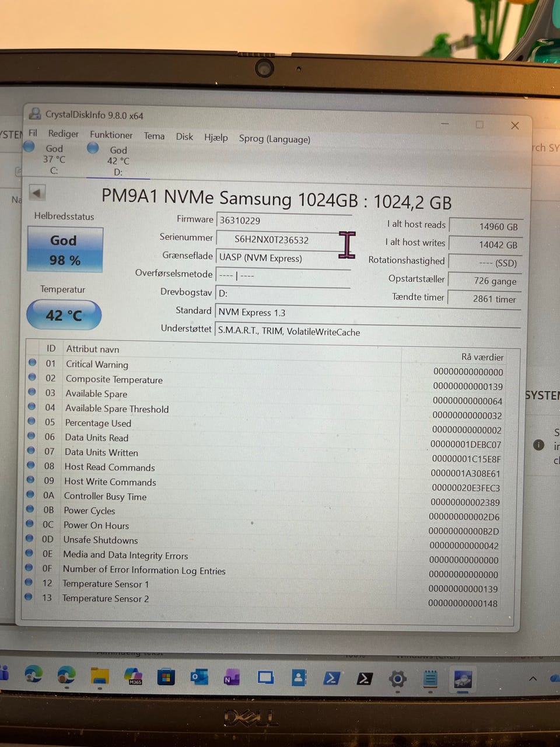The image size is (560, 747).
Task: Click the Rå værdier column header
Action: (x=482, y=357)
